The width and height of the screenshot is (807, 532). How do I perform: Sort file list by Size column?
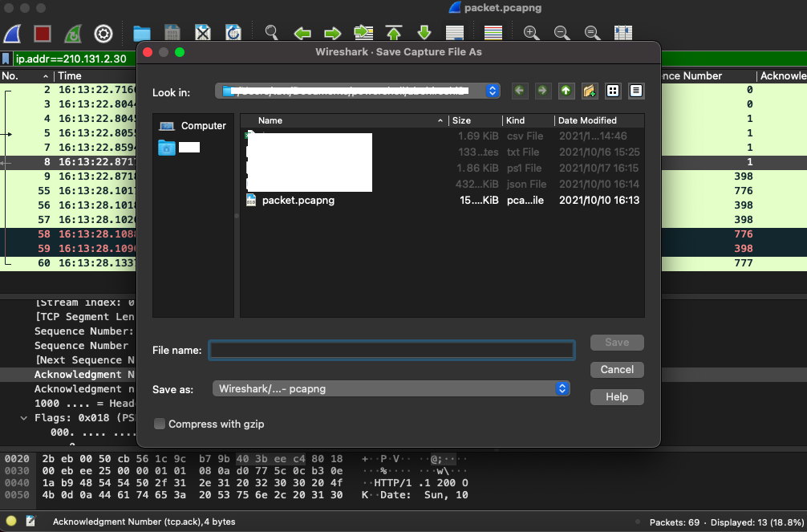[x=476, y=120]
